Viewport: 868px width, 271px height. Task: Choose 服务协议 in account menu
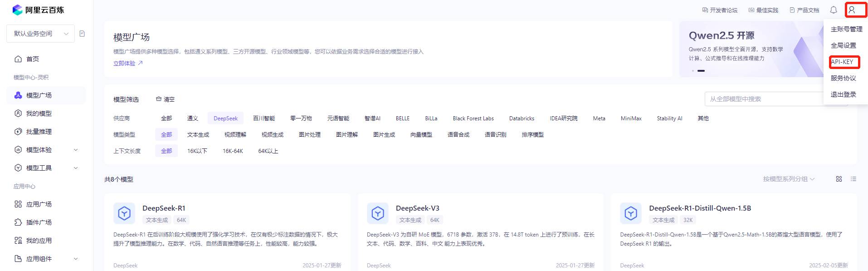tap(844, 78)
